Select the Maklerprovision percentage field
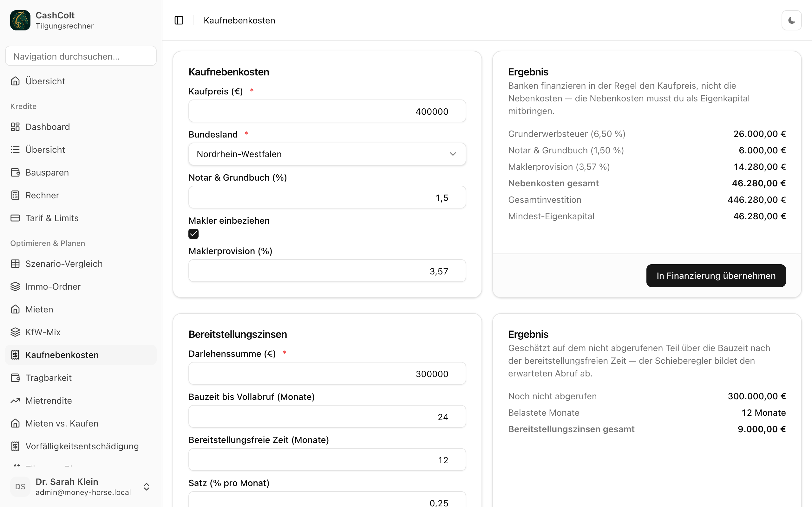The image size is (812, 507). pos(327,271)
